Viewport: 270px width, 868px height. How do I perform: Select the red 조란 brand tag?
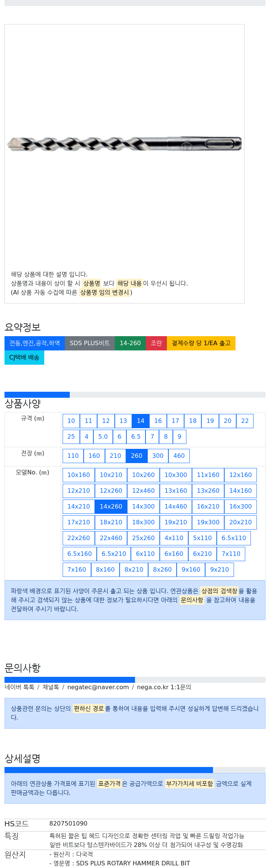coord(156,343)
